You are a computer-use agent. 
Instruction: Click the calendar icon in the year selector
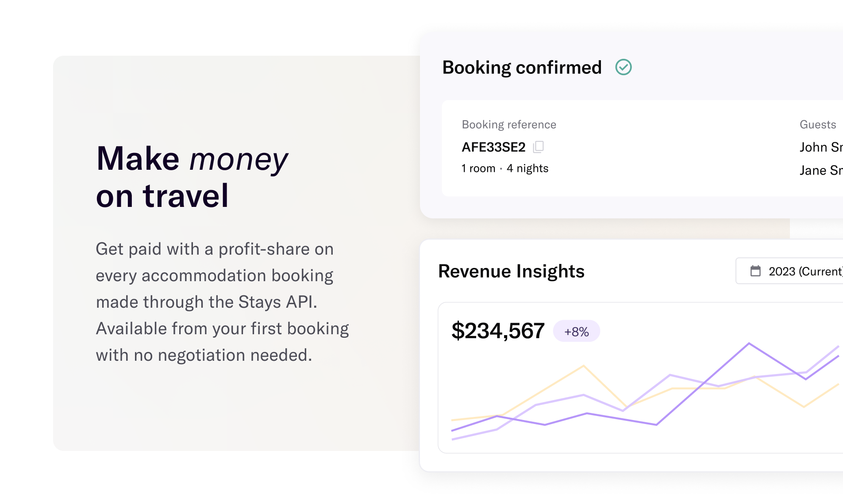[x=755, y=271]
